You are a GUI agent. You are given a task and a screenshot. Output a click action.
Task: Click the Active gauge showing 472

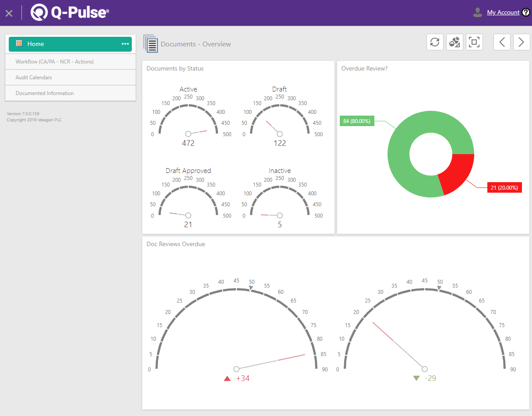(x=188, y=118)
